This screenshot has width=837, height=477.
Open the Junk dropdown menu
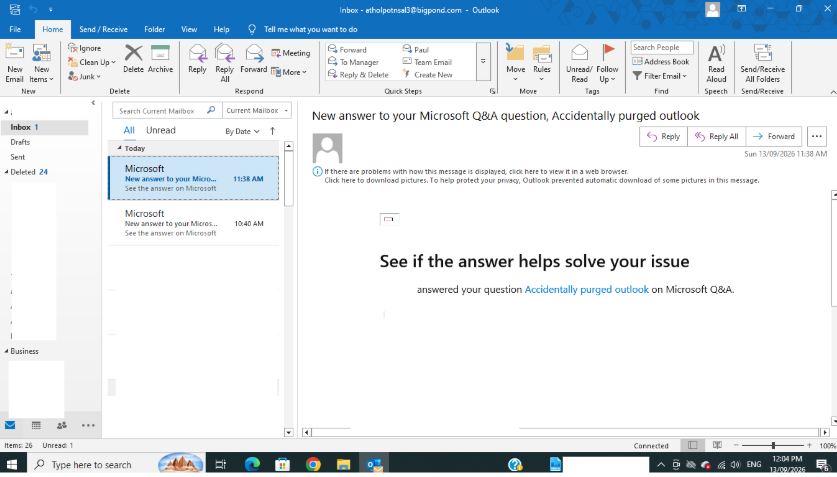pyautogui.click(x=84, y=77)
